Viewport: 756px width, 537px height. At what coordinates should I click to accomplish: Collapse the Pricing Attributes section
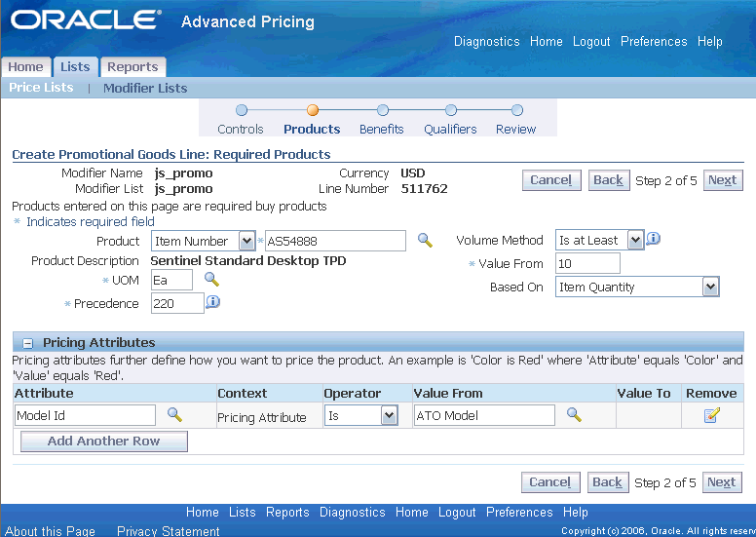(28, 343)
